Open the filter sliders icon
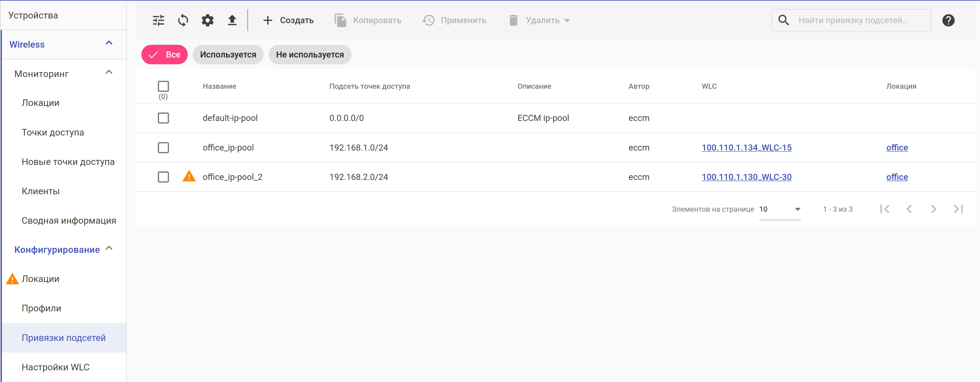 [158, 20]
